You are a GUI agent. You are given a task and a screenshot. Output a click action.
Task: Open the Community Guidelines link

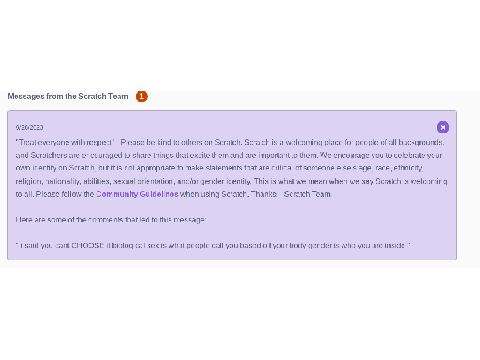tap(137, 194)
